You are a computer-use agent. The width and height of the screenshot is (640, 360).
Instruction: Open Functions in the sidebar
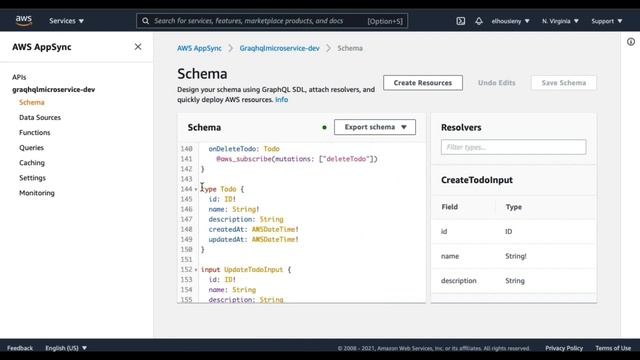(x=35, y=133)
